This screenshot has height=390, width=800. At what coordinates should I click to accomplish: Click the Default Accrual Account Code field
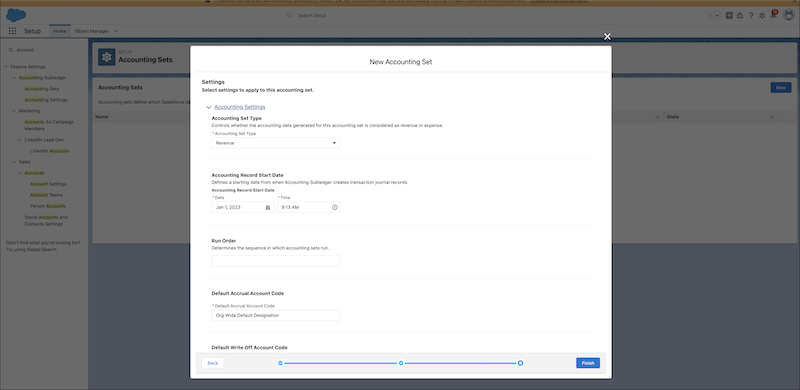click(x=276, y=315)
